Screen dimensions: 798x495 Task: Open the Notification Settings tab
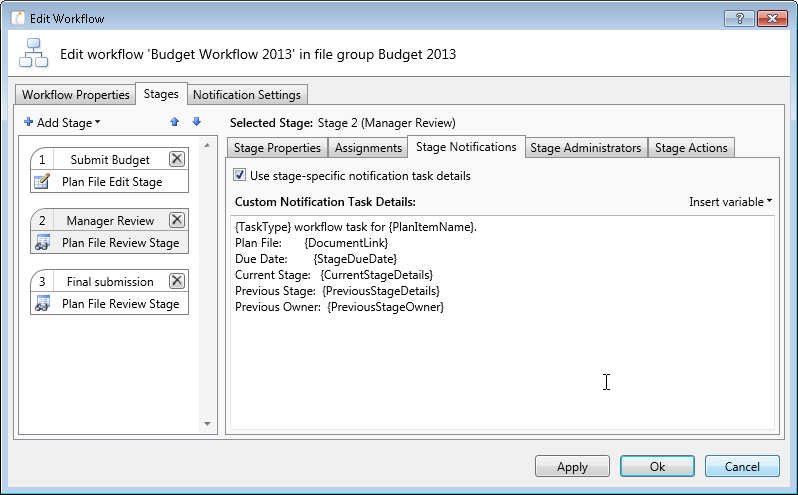coord(246,95)
